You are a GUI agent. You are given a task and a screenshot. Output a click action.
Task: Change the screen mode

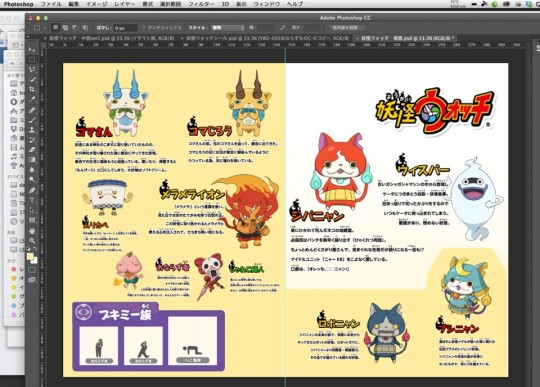32,280
